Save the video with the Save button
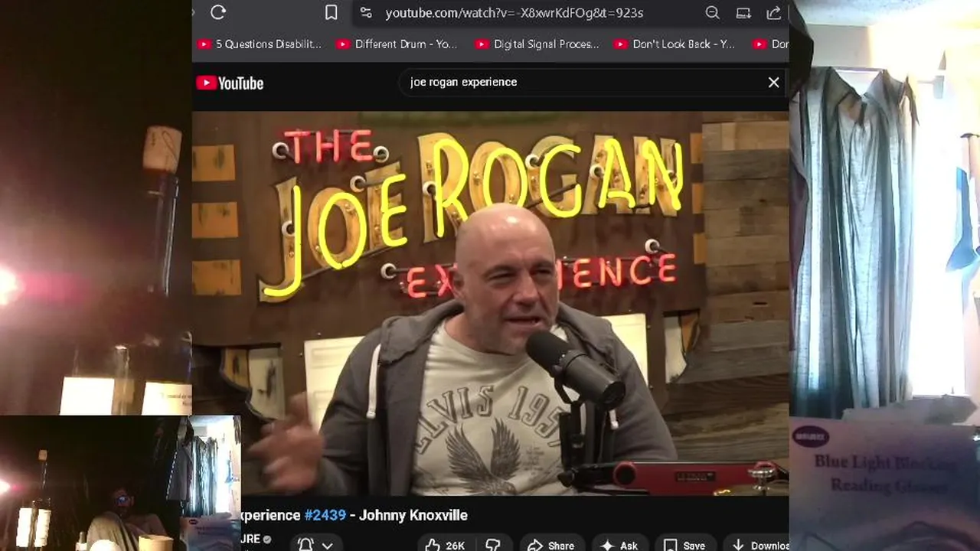Screen dimensions: 980x551 point(684,545)
